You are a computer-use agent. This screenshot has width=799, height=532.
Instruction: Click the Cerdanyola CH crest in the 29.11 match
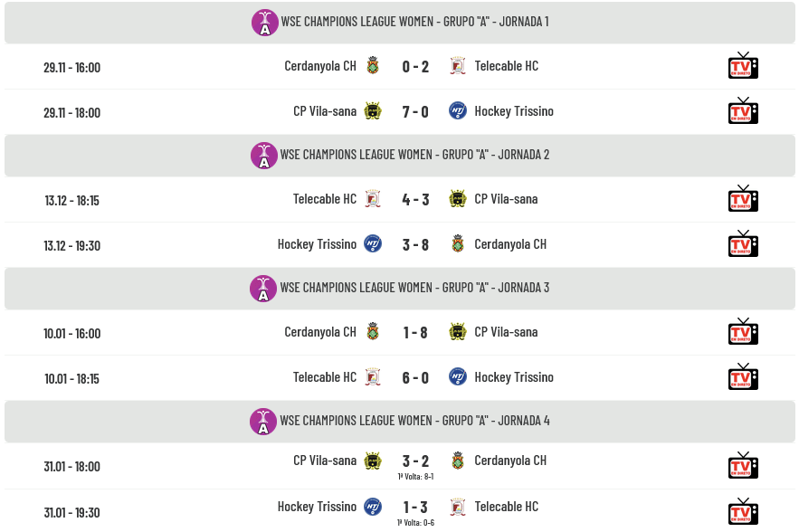pos(373,66)
